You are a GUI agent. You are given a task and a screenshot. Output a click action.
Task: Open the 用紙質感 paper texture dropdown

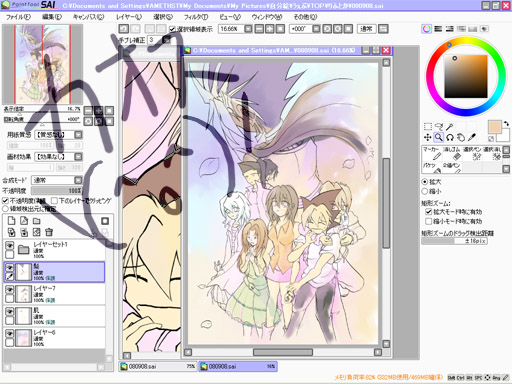click(78, 135)
